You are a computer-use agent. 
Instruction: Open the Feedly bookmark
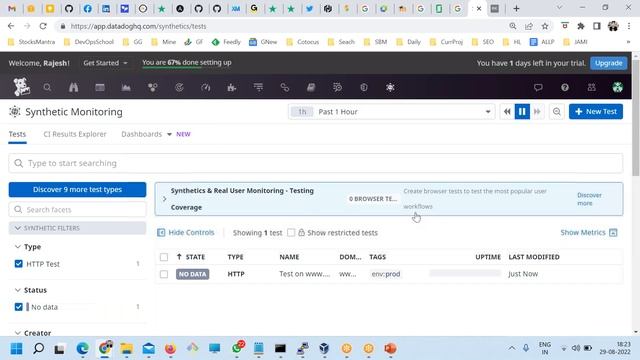[x=227, y=42]
